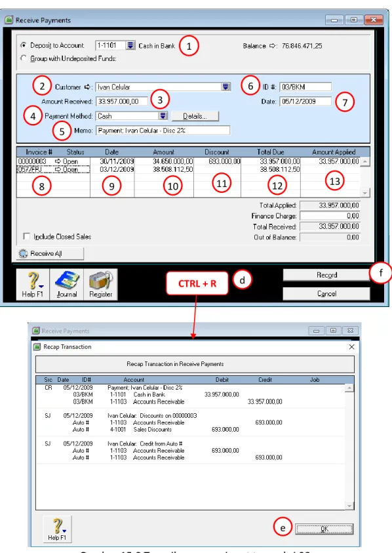Enable Include Closed Sales checkbox
This screenshot has width=392, height=553.
click(26, 236)
